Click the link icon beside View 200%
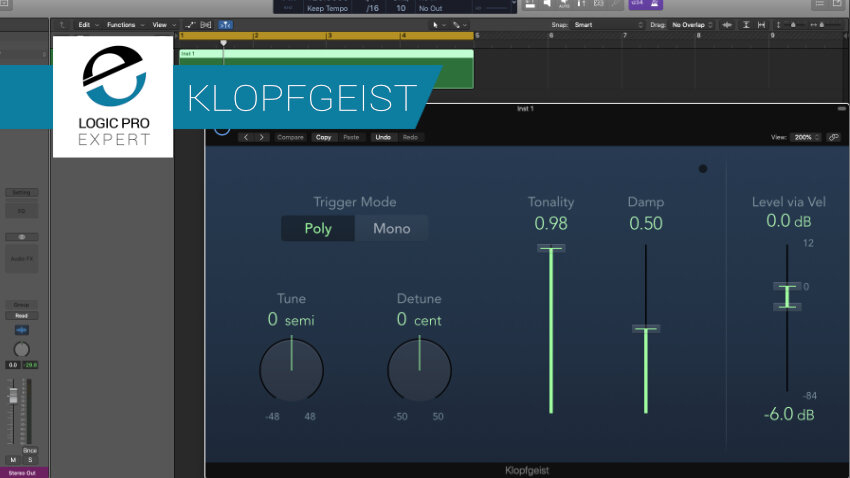 [834, 137]
